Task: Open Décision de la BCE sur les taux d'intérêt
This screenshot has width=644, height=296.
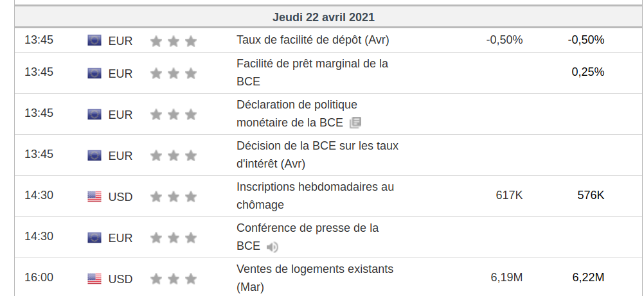Action: (x=317, y=146)
